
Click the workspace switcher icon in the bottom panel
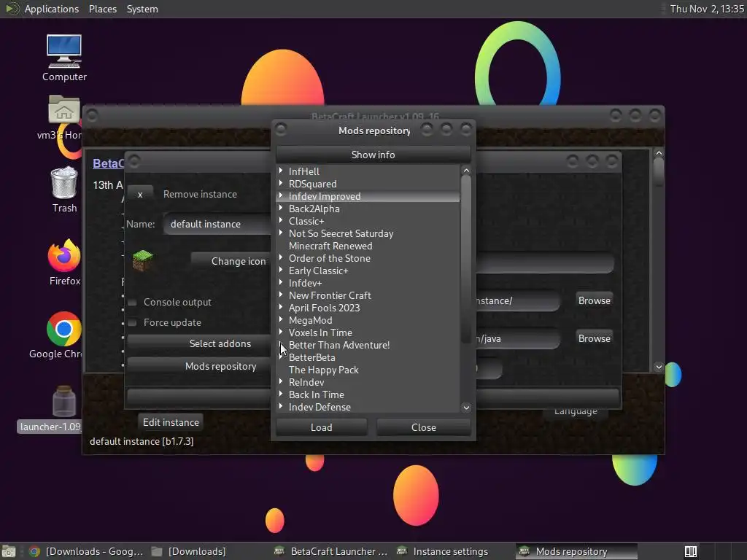[x=691, y=551]
